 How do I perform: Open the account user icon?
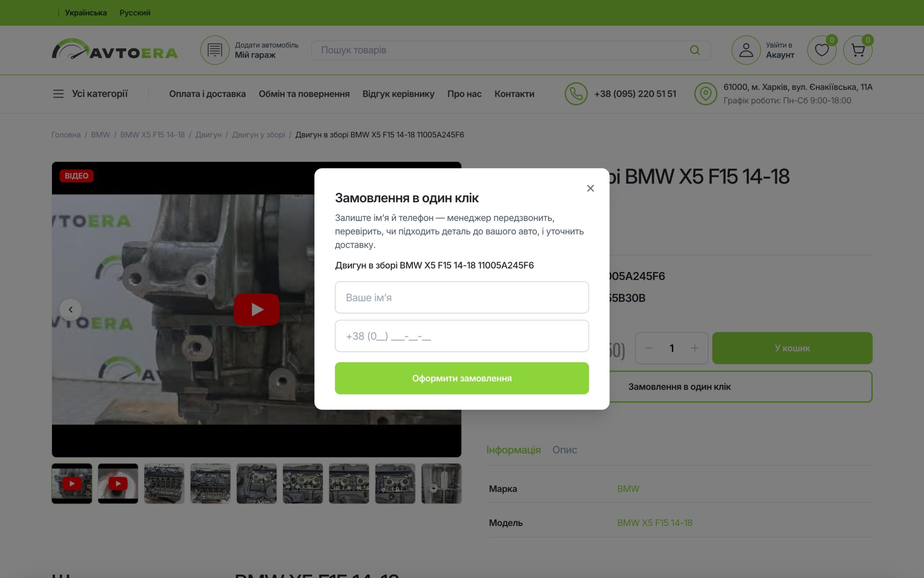[746, 50]
